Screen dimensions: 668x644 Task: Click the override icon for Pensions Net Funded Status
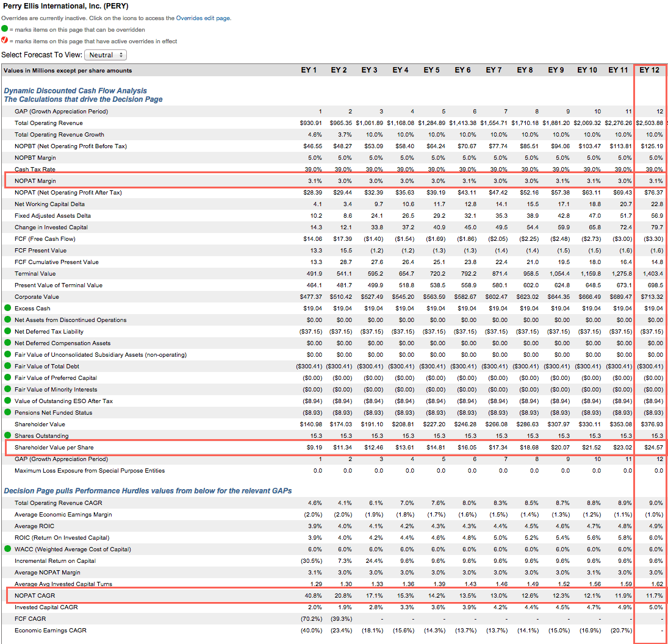click(7, 412)
